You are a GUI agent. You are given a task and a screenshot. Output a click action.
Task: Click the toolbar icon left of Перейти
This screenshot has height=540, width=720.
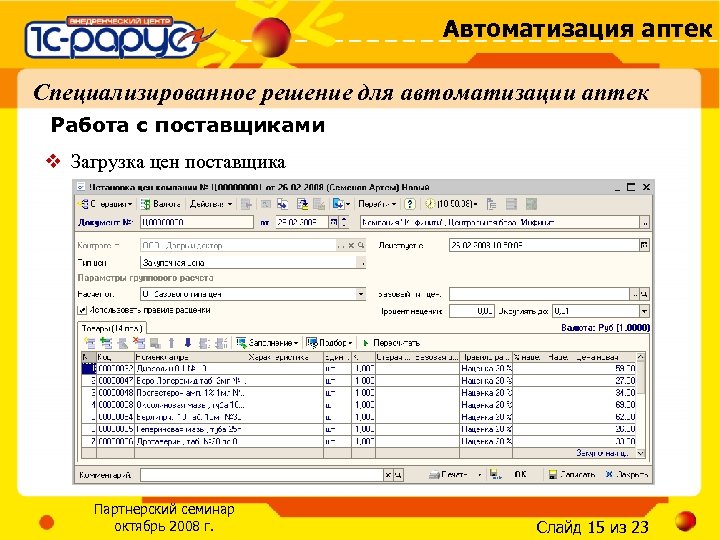(341, 204)
